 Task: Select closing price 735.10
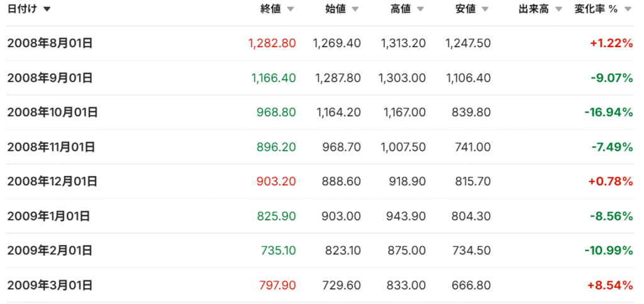pos(278,251)
